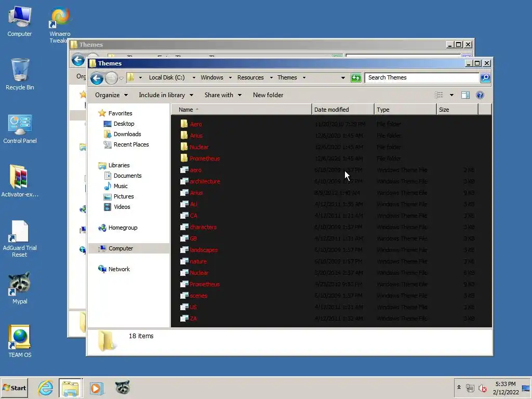Open the address bar history dropdown

coord(343,78)
